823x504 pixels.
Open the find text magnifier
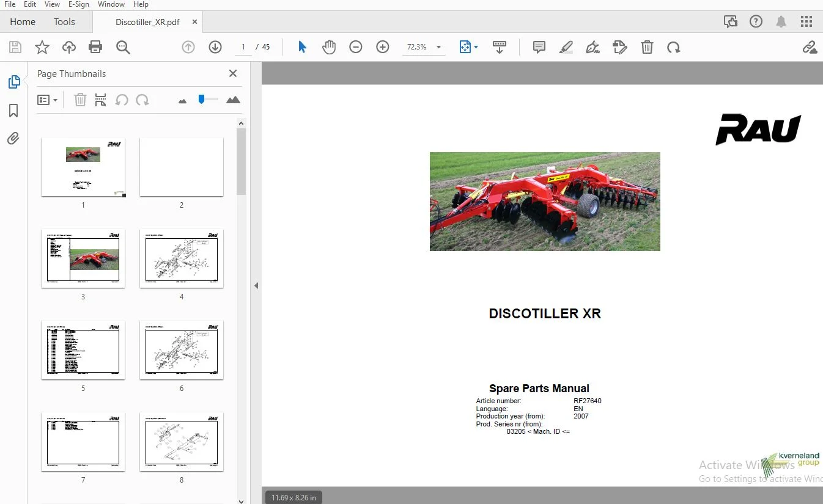[x=123, y=47]
